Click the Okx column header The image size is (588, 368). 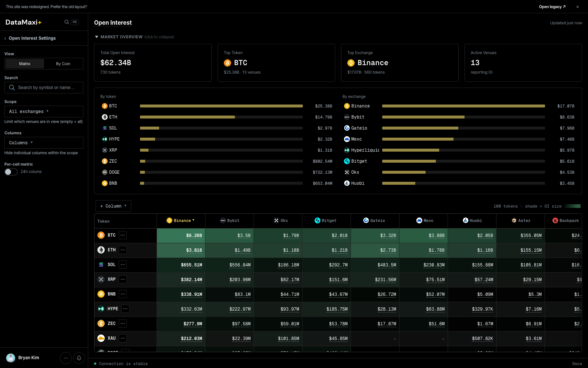click(x=278, y=221)
